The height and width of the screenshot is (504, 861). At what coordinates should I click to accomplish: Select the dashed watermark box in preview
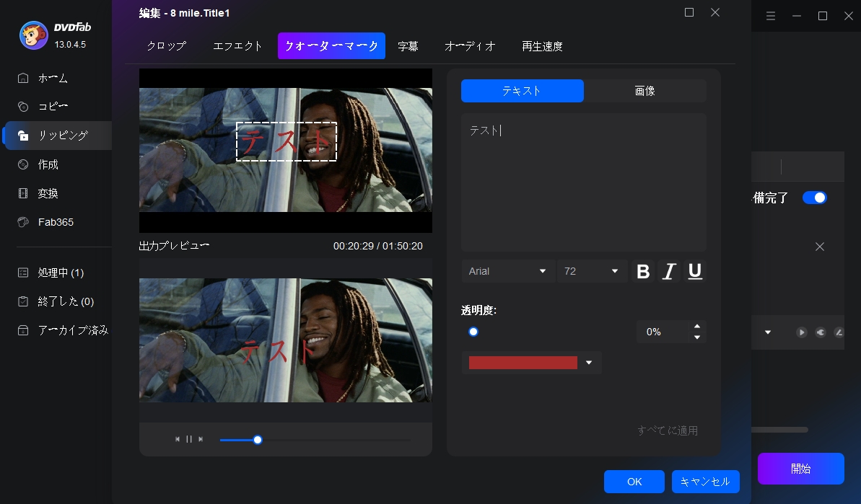point(286,141)
